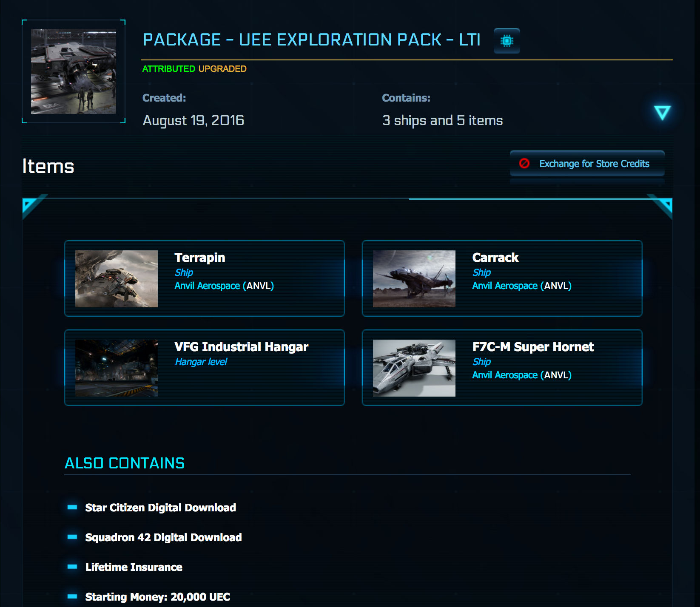700x607 pixels.
Task: Click Squadron 42 Digital Download entry
Action: click(163, 537)
